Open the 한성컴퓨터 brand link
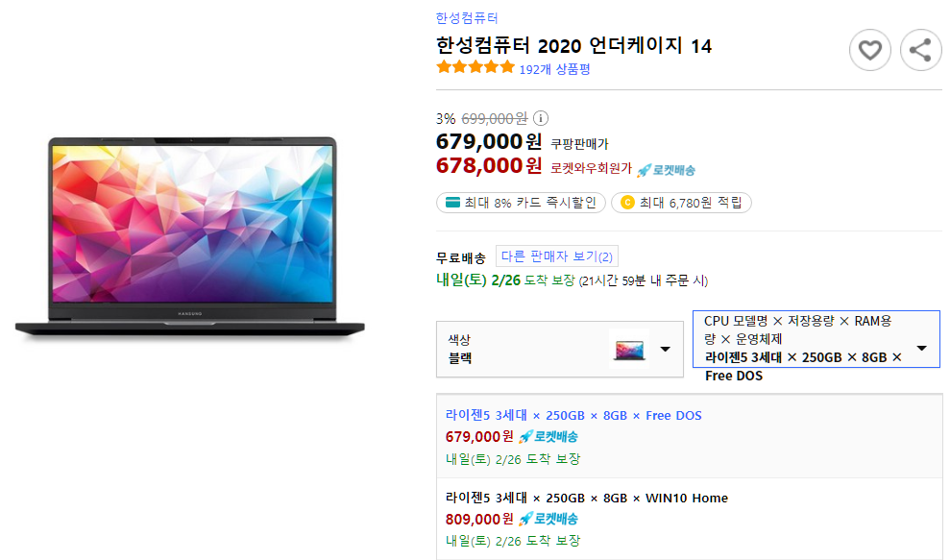950x560 pixels. 467,18
